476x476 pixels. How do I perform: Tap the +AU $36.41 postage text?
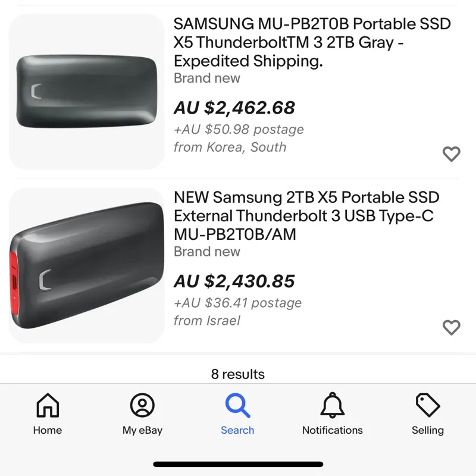237,303
